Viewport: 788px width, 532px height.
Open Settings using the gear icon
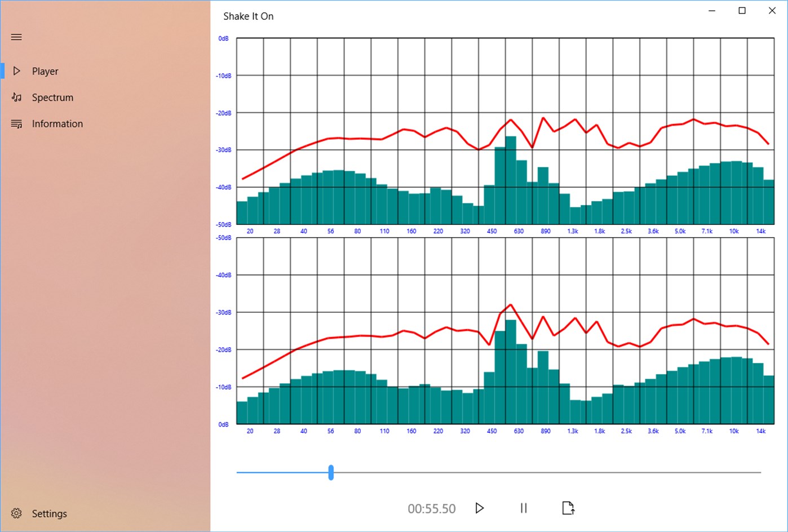[x=16, y=513]
